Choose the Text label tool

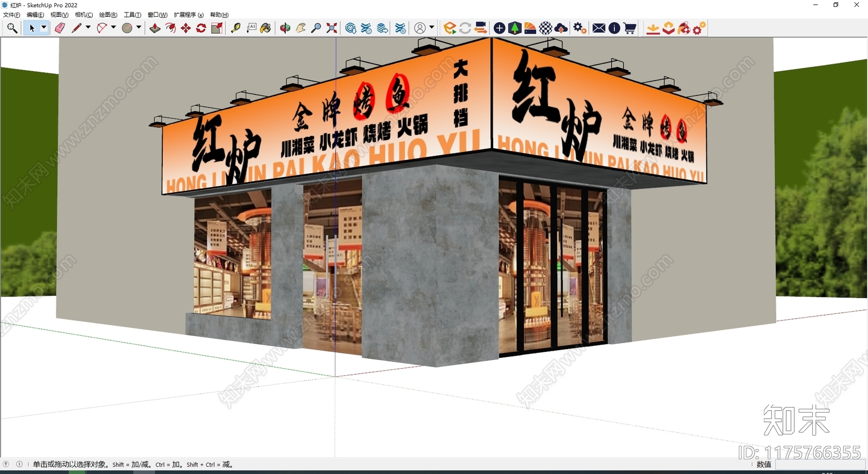251,28
